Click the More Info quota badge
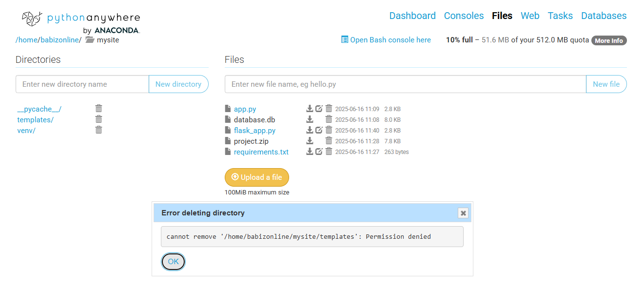644x288 pixels. [609, 40]
